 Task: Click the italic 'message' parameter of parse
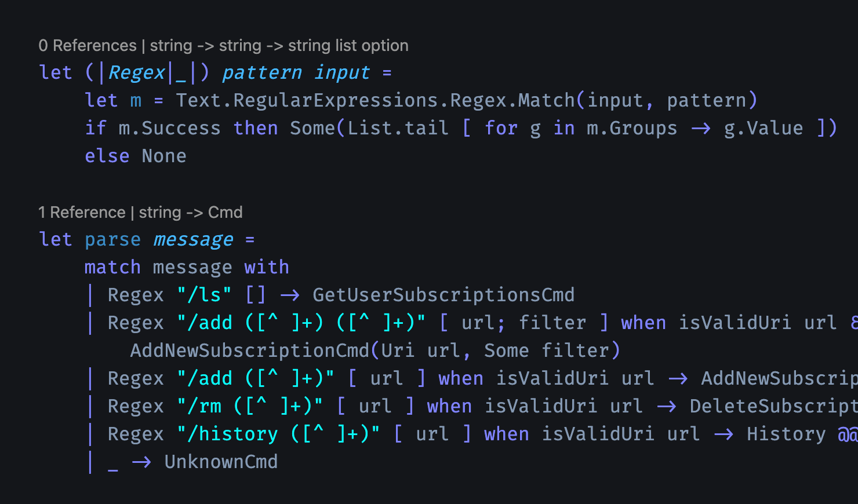[x=193, y=239]
